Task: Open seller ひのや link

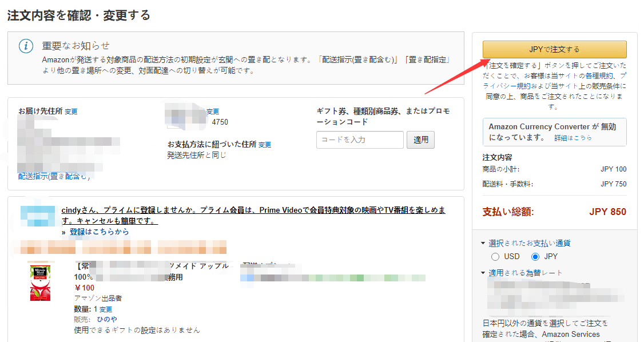Action: pos(107,319)
